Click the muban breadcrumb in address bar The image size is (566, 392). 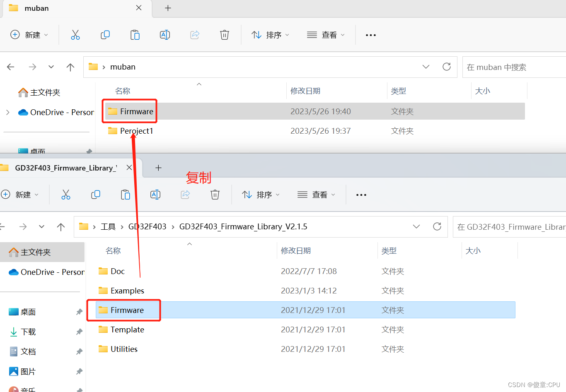(x=123, y=67)
